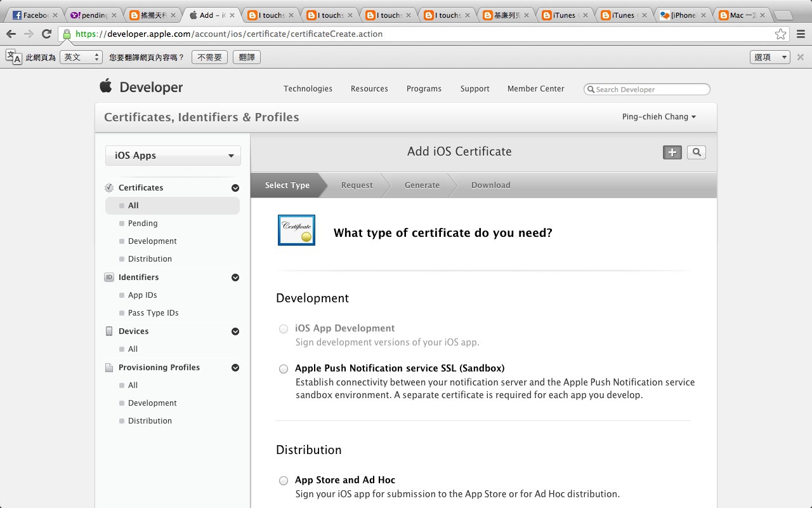Image resolution: width=812 pixels, height=508 pixels.
Task: Switch to the Facebook browser tab
Action: 33,15
